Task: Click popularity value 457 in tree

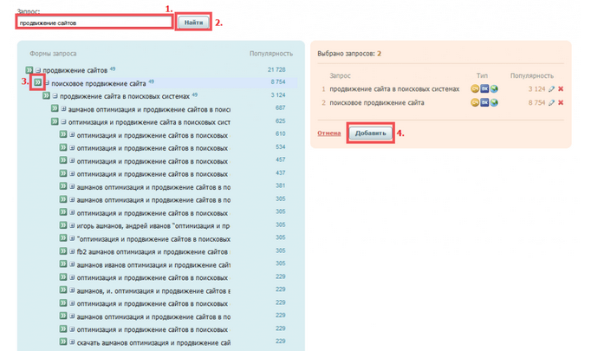Action: [x=280, y=159]
